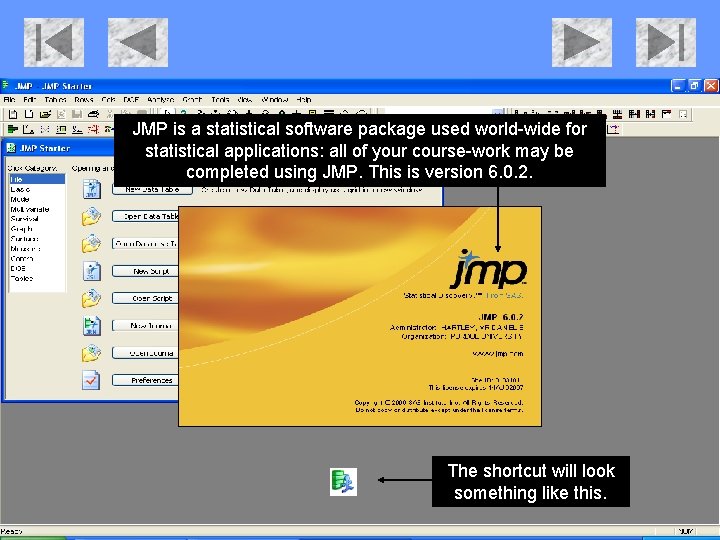Screen dimensions: 720x540
Task: Select DOE category in JMP Starter
Action: coord(37,268)
